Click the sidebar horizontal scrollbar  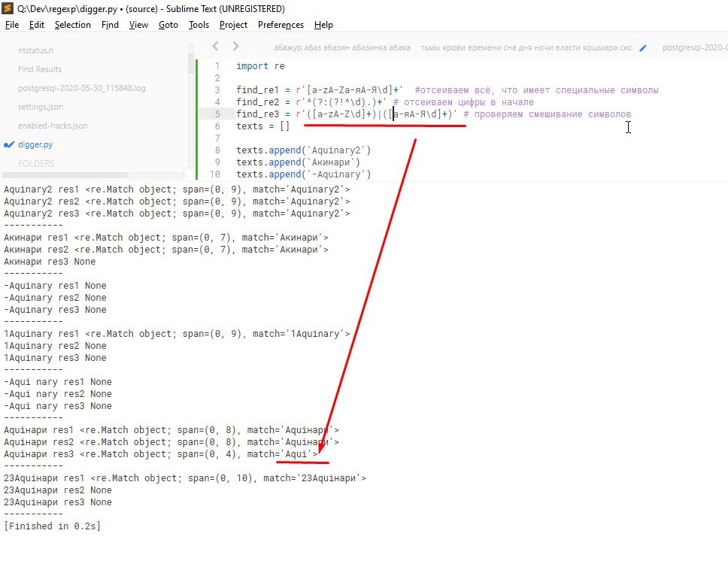click(x=65, y=175)
